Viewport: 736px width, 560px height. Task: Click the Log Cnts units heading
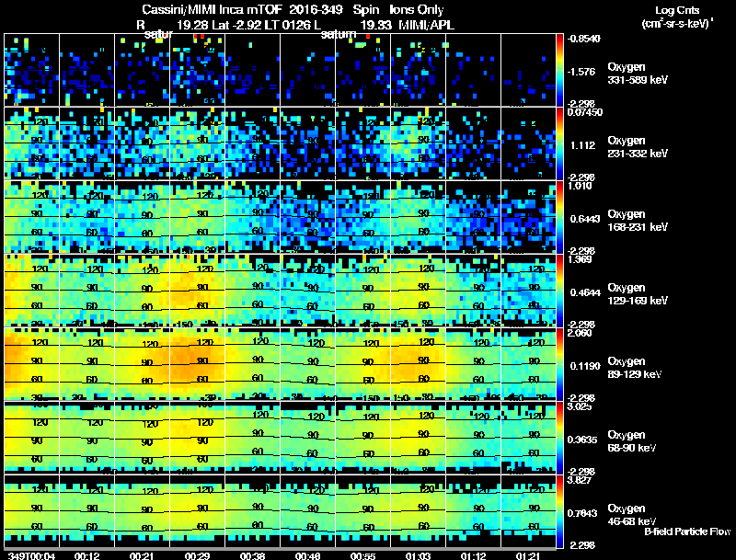tap(677, 17)
